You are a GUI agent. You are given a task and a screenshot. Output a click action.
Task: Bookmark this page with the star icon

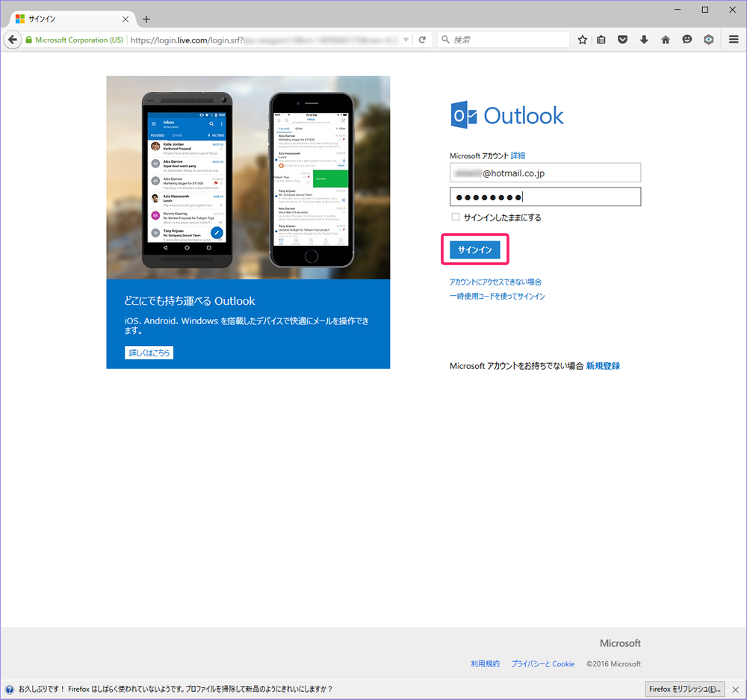pos(582,40)
